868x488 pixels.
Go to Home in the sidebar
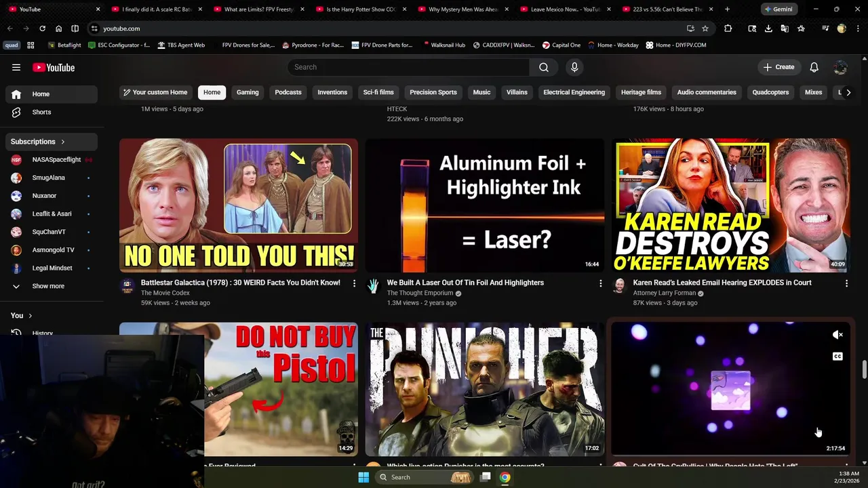52,94
